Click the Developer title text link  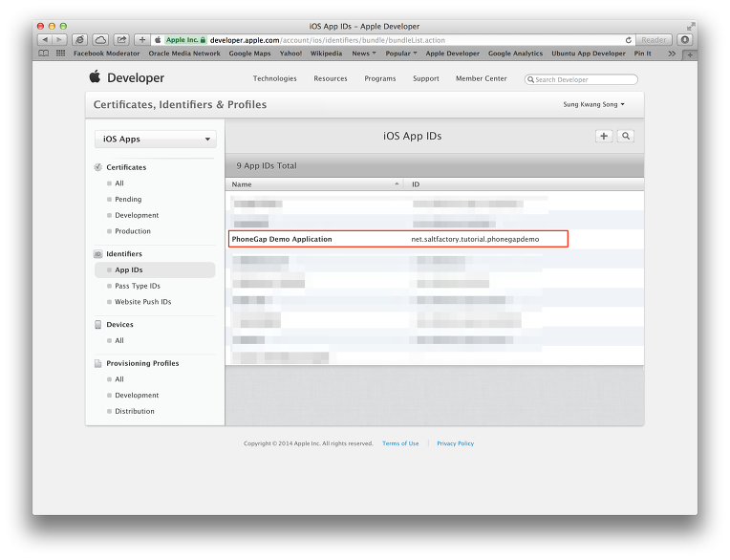click(x=136, y=78)
